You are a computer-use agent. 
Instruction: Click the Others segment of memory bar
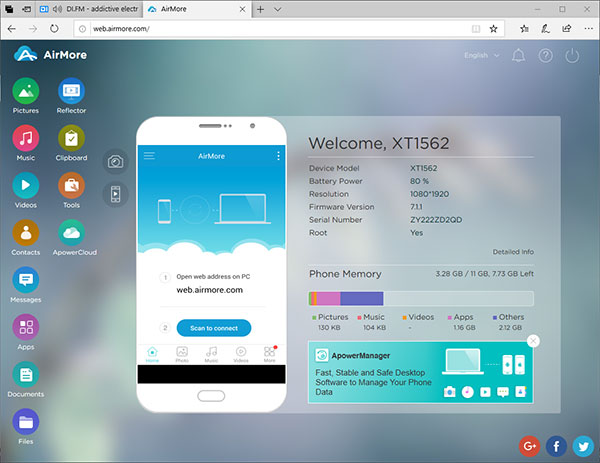362,298
